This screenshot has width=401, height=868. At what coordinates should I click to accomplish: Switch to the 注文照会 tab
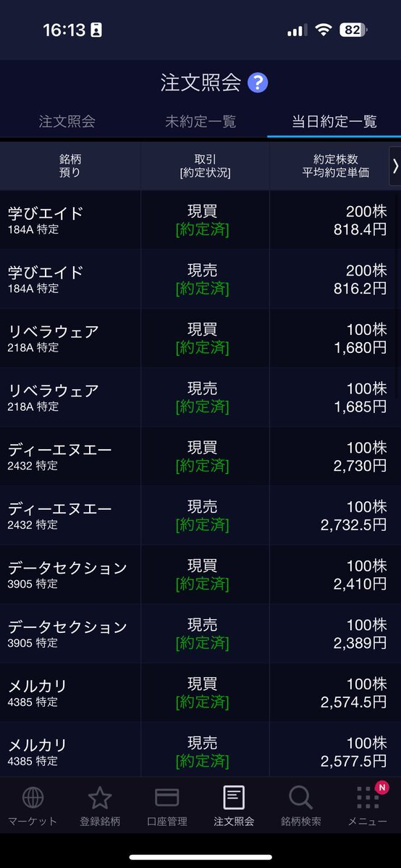click(x=67, y=122)
